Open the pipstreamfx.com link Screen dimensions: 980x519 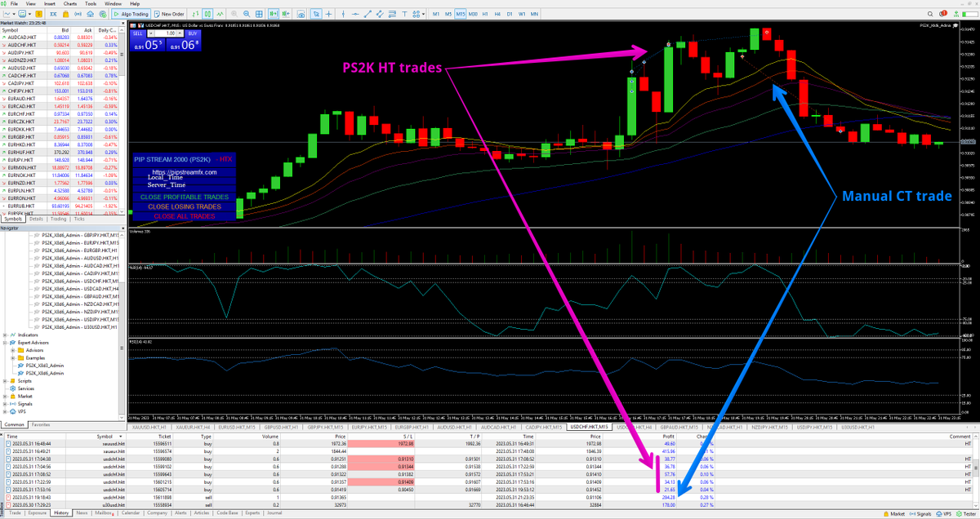pyautogui.click(x=185, y=172)
